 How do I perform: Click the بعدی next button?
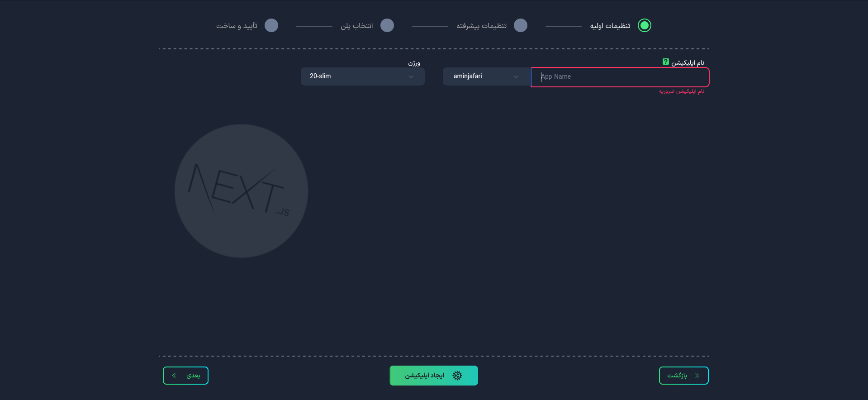pyautogui.click(x=185, y=376)
